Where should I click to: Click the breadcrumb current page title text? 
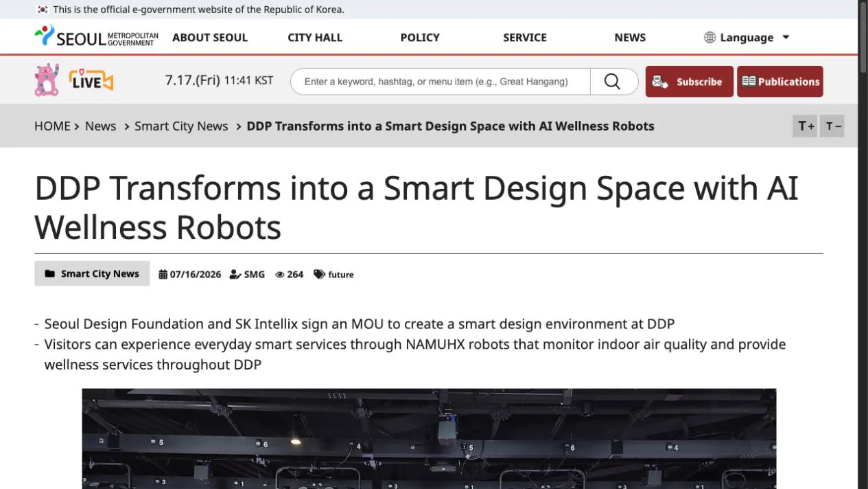coord(450,126)
